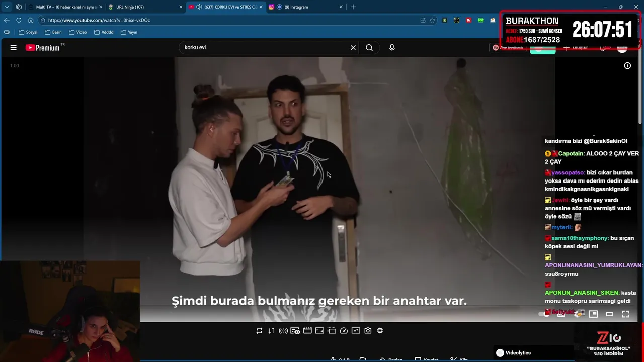The width and height of the screenshot is (644, 362).
Task: Open miniplayer from player controls
Action: tap(593, 314)
